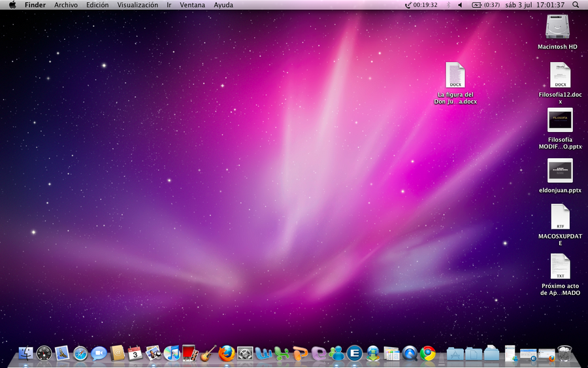
Task: Launch Firefox from the Dock
Action: click(x=227, y=354)
